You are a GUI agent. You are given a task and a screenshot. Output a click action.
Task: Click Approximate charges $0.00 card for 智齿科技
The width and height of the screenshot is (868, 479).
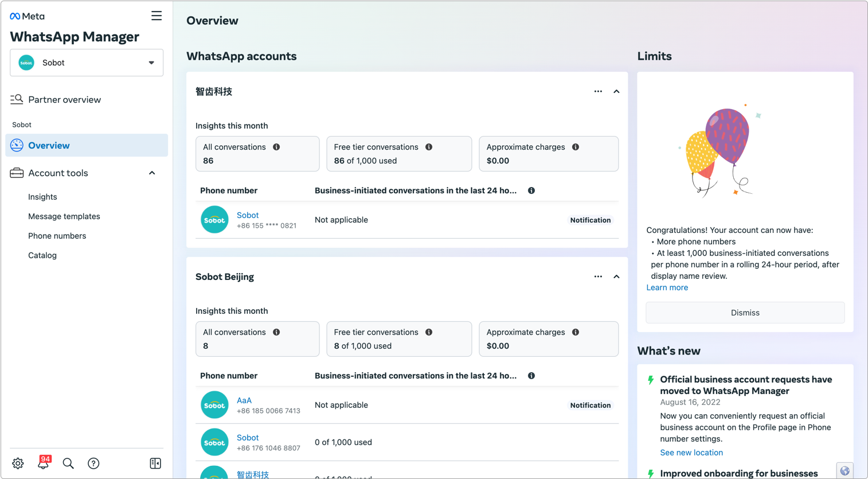[549, 154]
